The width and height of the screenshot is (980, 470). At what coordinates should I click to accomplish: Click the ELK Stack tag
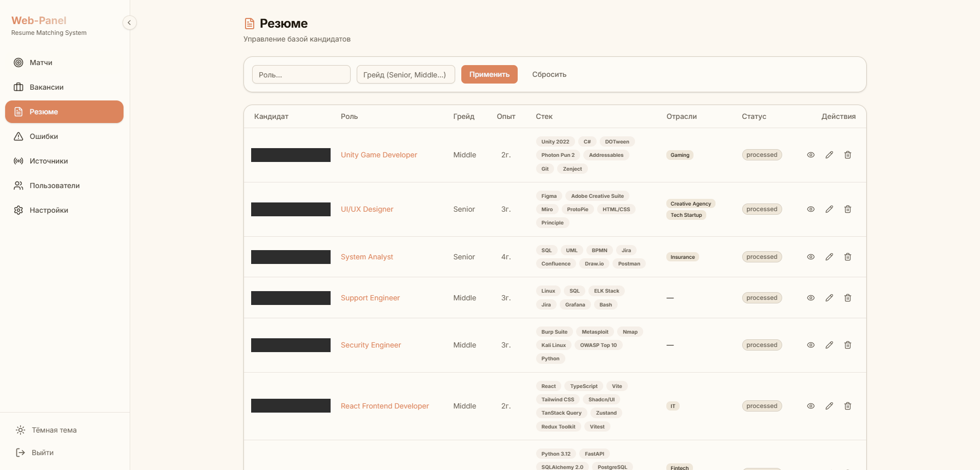tap(606, 291)
